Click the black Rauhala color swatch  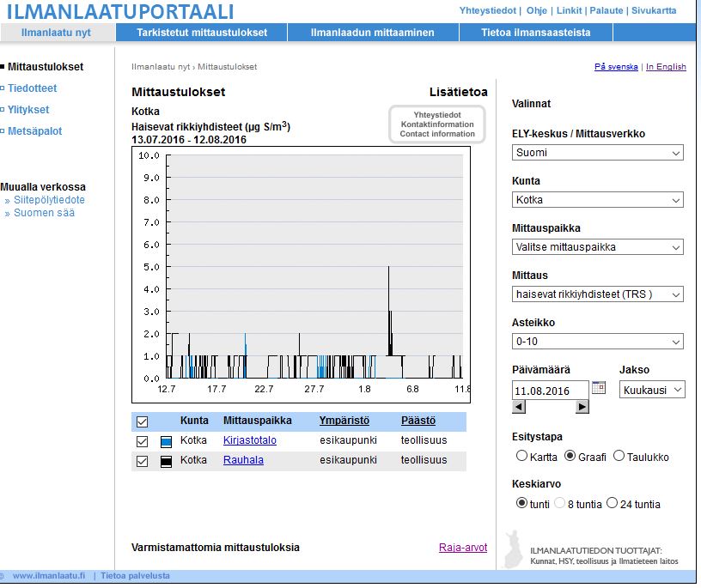(x=166, y=462)
